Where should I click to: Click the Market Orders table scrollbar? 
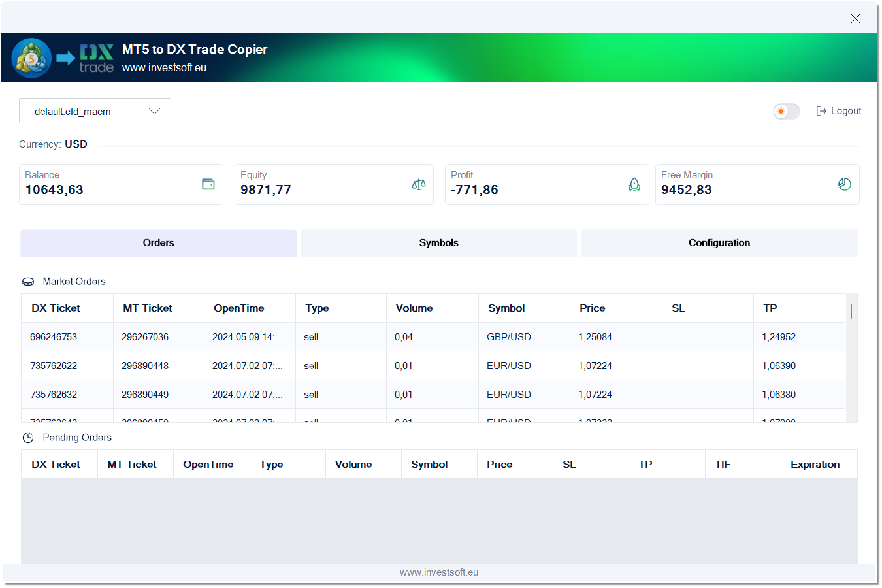(x=851, y=311)
